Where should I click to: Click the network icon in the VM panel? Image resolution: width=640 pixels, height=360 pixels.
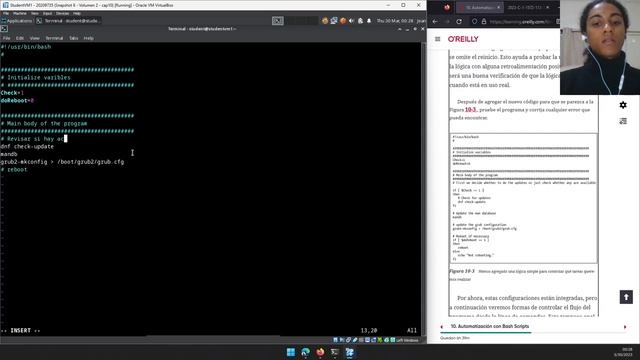point(334,21)
